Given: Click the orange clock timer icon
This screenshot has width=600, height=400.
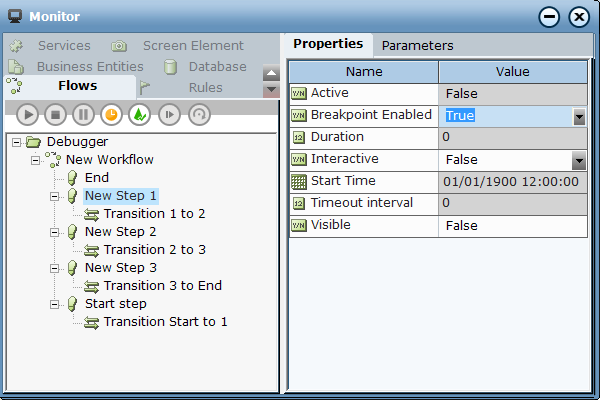Looking at the screenshot, I should 111,114.
